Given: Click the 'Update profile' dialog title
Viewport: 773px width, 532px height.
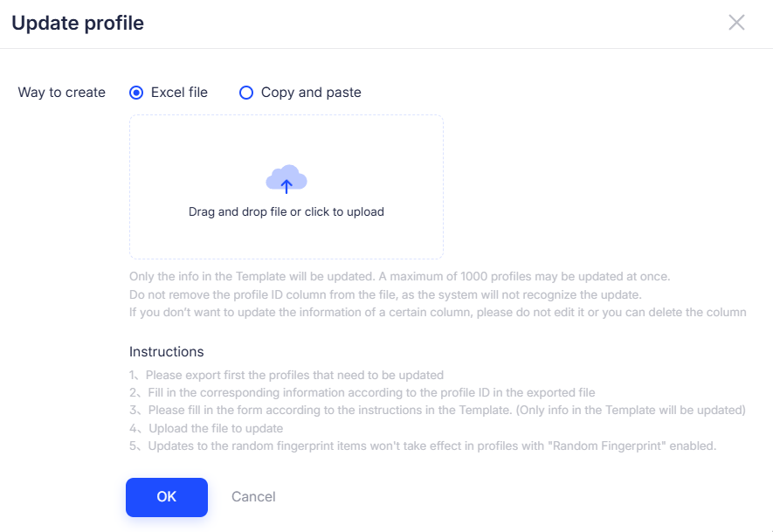Looking at the screenshot, I should pyautogui.click(x=77, y=23).
